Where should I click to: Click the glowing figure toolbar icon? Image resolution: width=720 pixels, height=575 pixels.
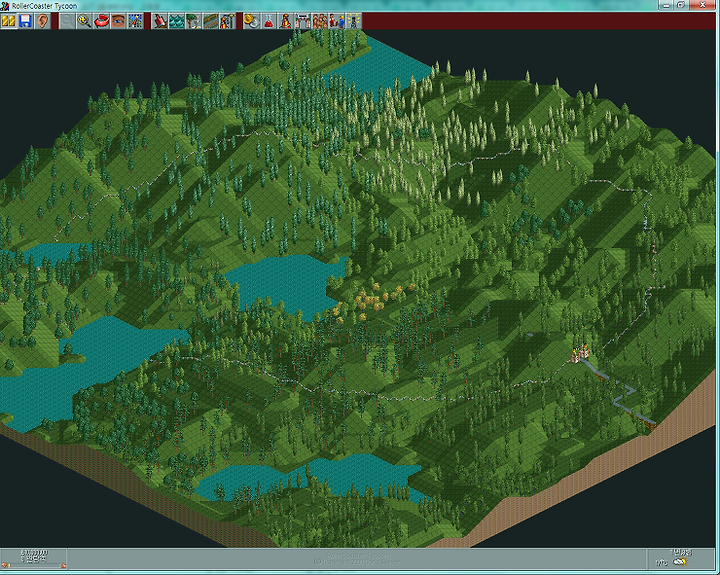(x=354, y=21)
